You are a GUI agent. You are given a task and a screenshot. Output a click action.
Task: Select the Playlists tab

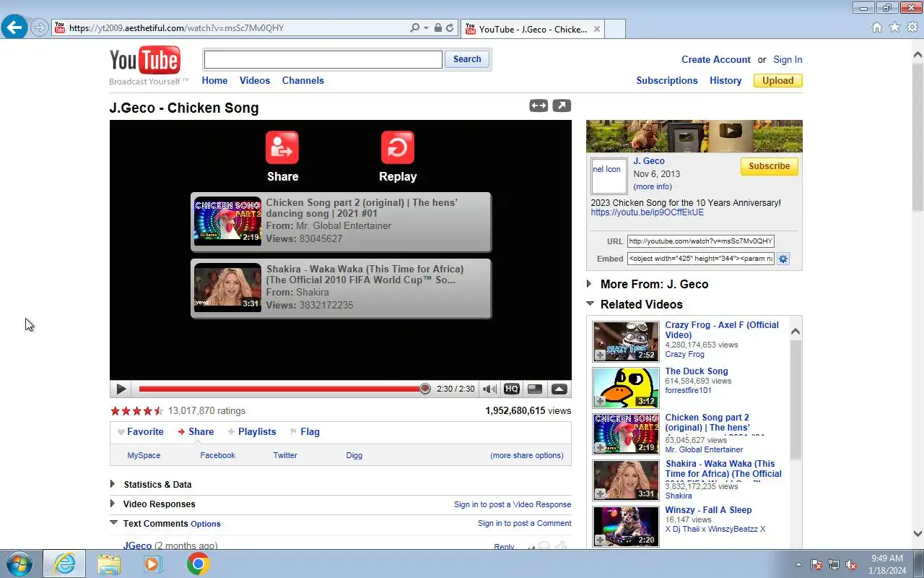point(252,431)
